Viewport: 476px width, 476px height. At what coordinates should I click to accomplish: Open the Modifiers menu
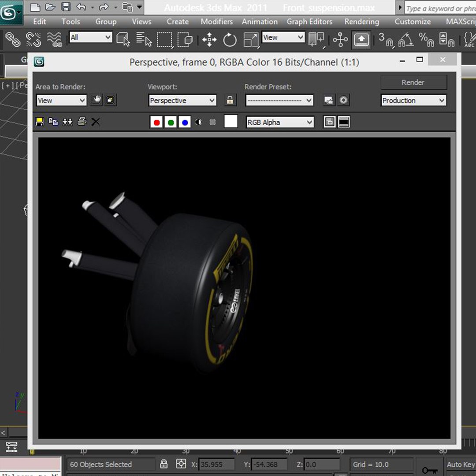(216, 22)
